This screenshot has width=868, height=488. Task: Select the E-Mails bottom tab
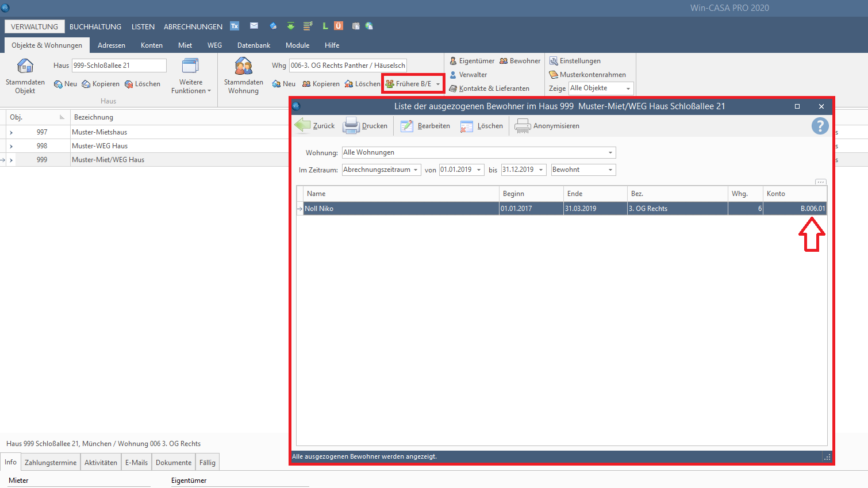point(137,463)
